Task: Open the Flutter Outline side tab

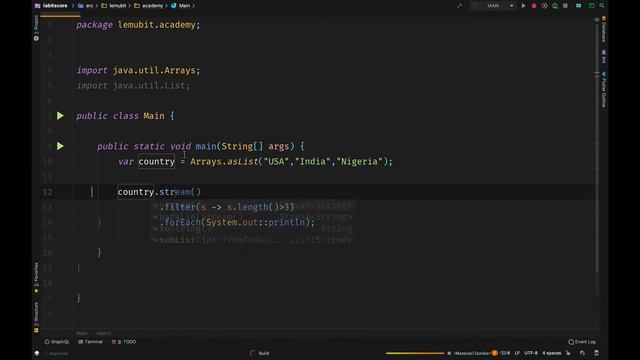Action: coord(604,90)
